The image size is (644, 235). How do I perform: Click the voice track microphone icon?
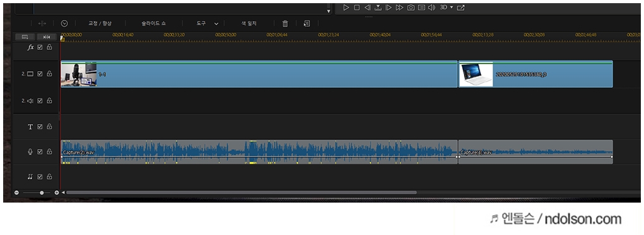[30, 151]
